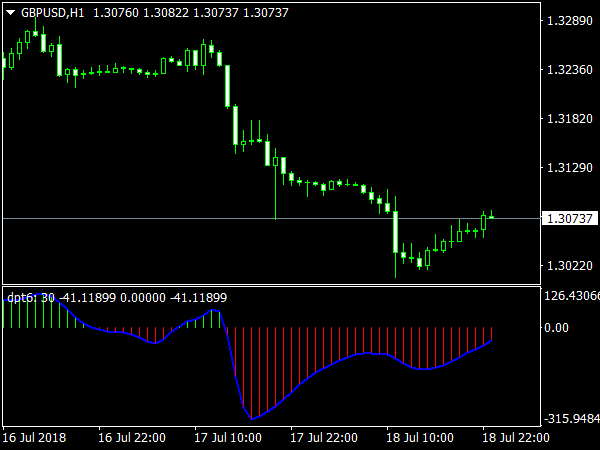Click the last red histogram bar of the indicator
This screenshot has width=600, height=450.
point(491,334)
